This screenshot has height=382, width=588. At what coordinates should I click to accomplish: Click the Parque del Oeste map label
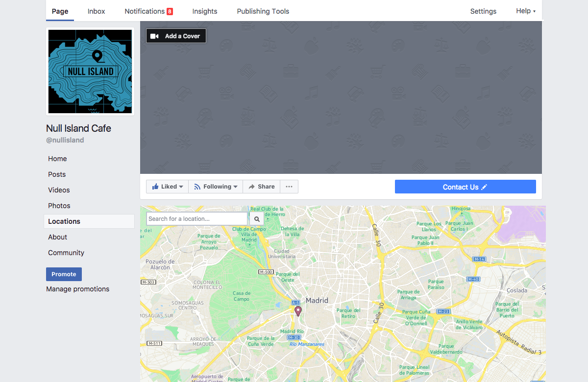coord(288,277)
